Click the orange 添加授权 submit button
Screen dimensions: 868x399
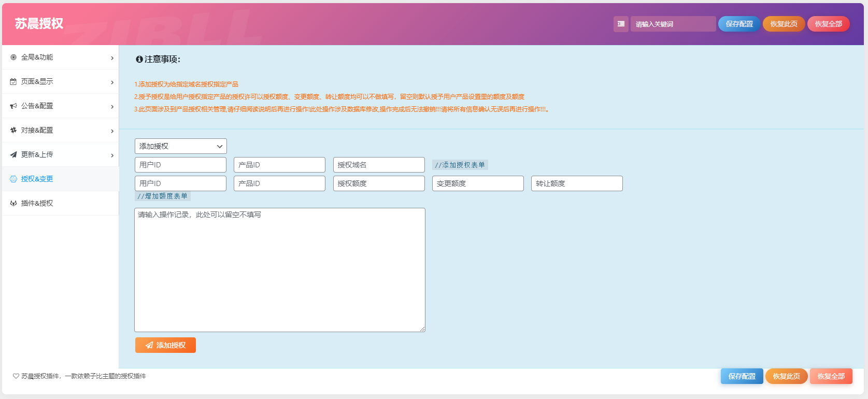click(x=165, y=345)
